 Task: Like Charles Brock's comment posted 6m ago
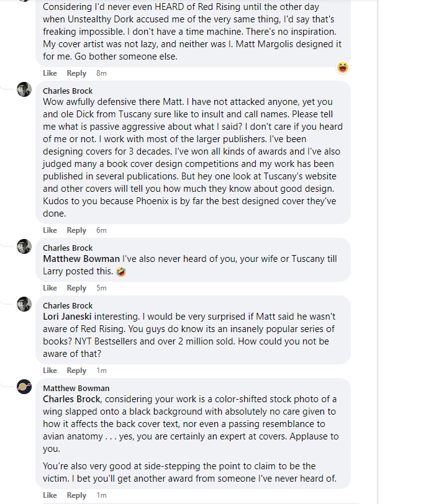pyautogui.click(x=50, y=230)
